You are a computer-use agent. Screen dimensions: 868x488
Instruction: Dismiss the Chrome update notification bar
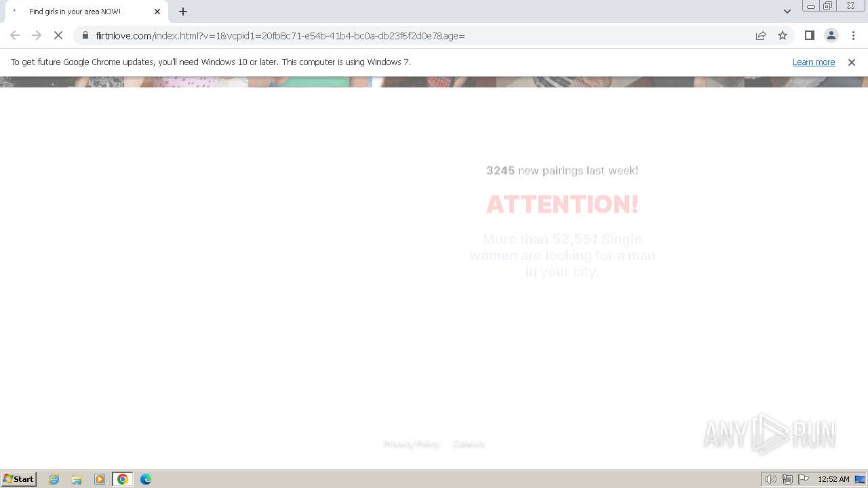click(x=852, y=62)
